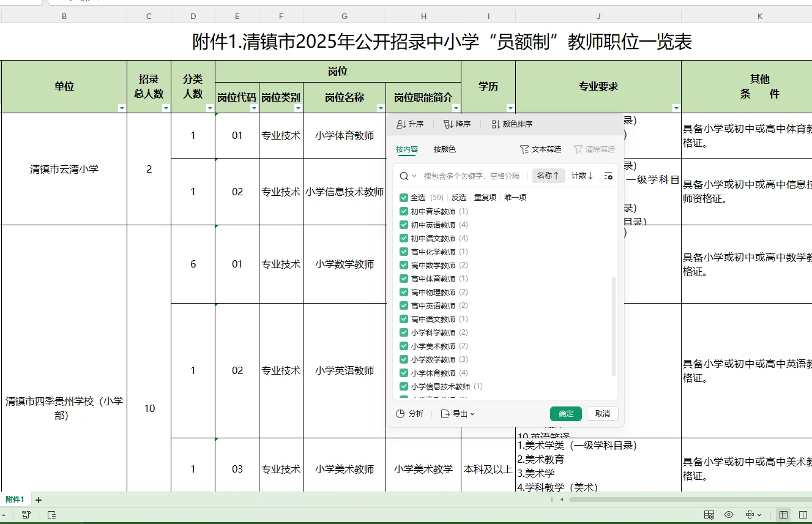Image resolution: width=812 pixels, height=524 pixels.
Task: Open the 单位 column filter dropdown
Action: 122,108
